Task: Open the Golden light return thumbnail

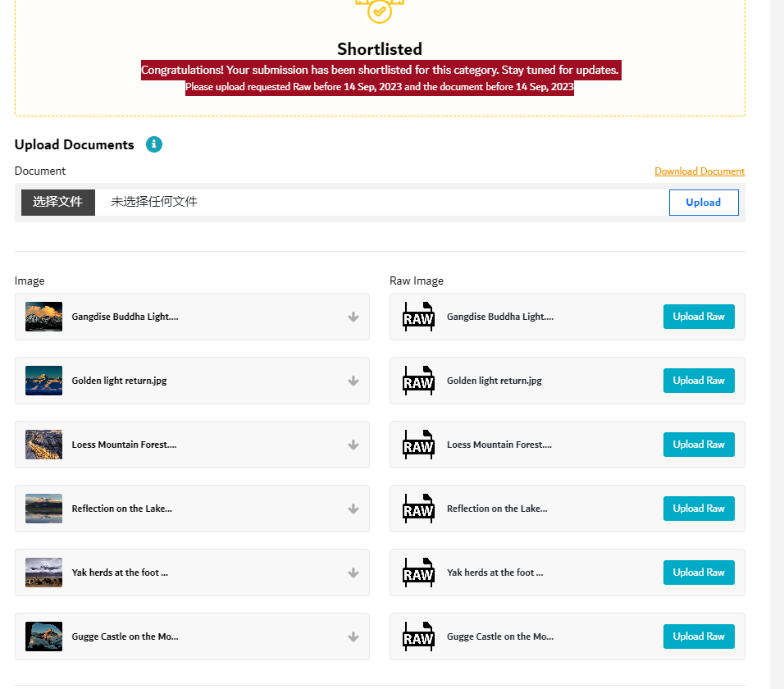Action: [44, 381]
